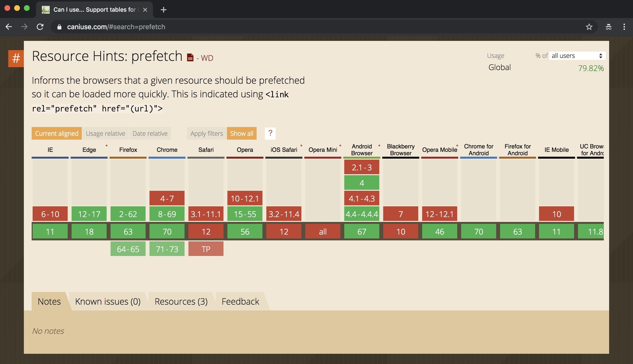Click the Apply filters button

click(207, 134)
